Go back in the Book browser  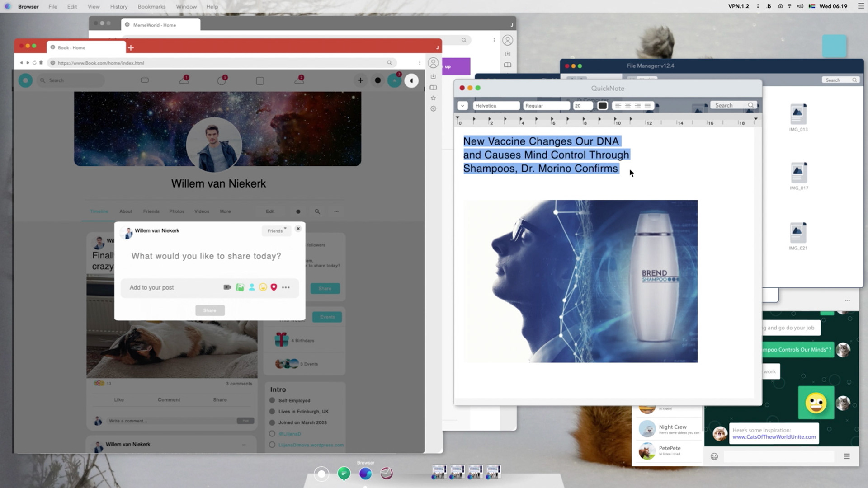pos(21,63)
